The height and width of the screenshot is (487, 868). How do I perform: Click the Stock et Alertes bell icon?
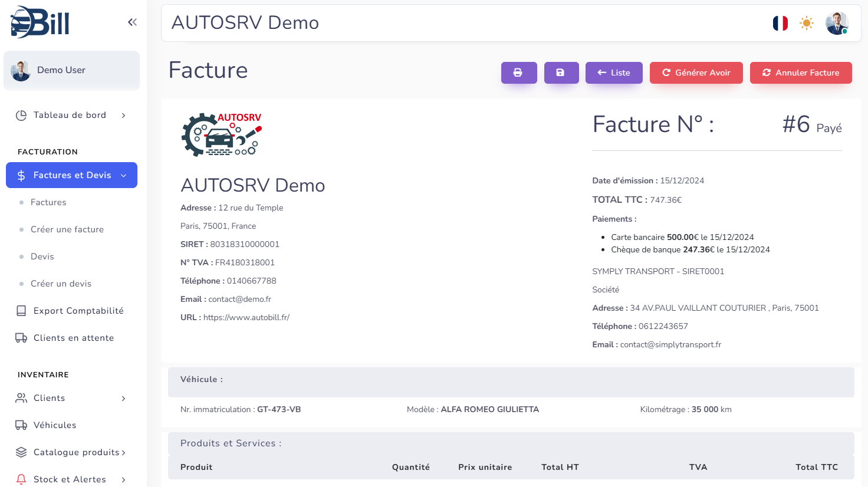[x=21, y=479]
